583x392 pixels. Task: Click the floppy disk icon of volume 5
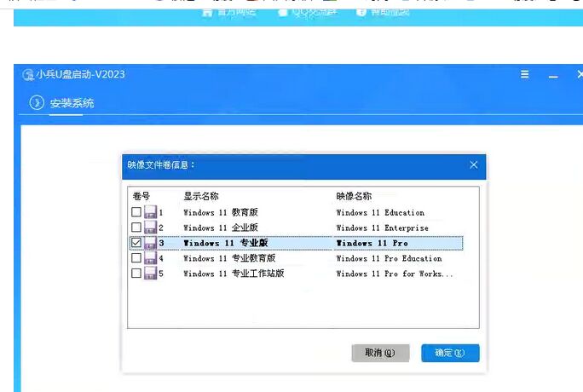pos(150,273)
